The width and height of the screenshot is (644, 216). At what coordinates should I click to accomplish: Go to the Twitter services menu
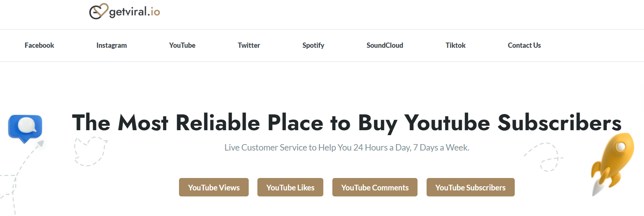click(249, 45)
